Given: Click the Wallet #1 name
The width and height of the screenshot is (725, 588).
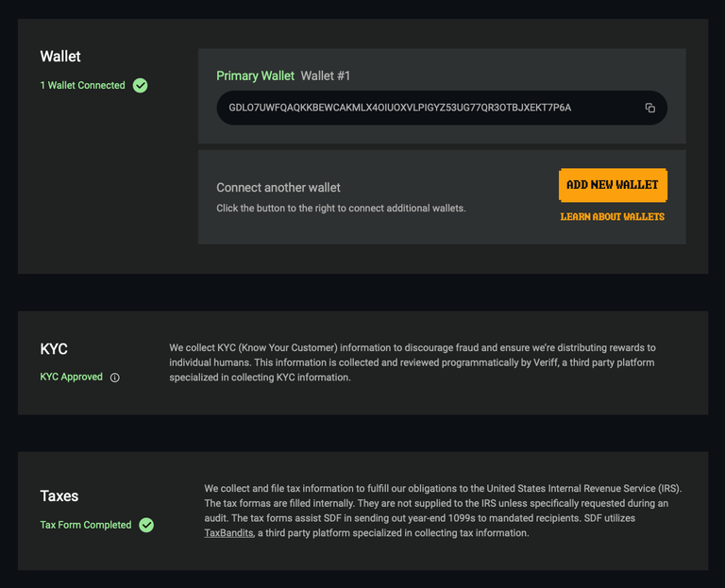Looking at the screenshot, I should point(326,76).
